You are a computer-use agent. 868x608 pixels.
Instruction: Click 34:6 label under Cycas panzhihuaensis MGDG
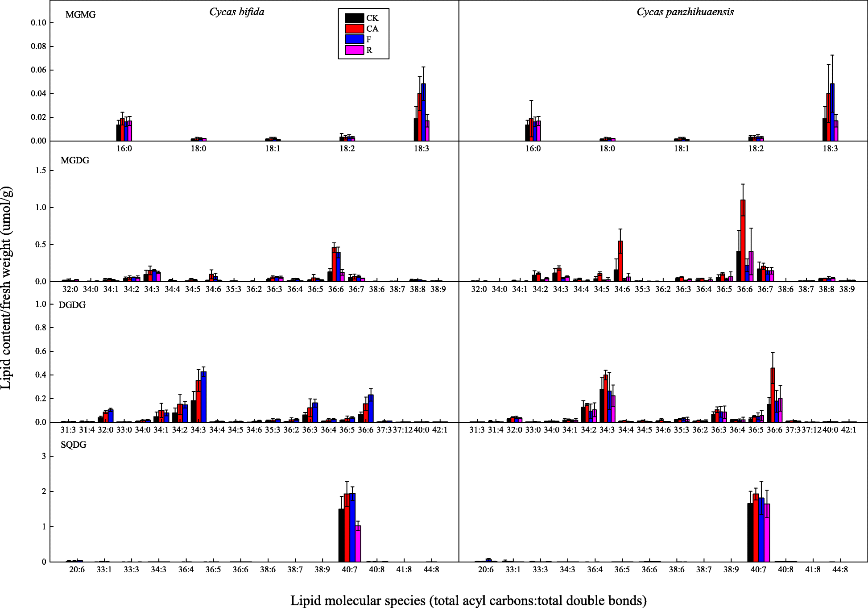[622, 289]
